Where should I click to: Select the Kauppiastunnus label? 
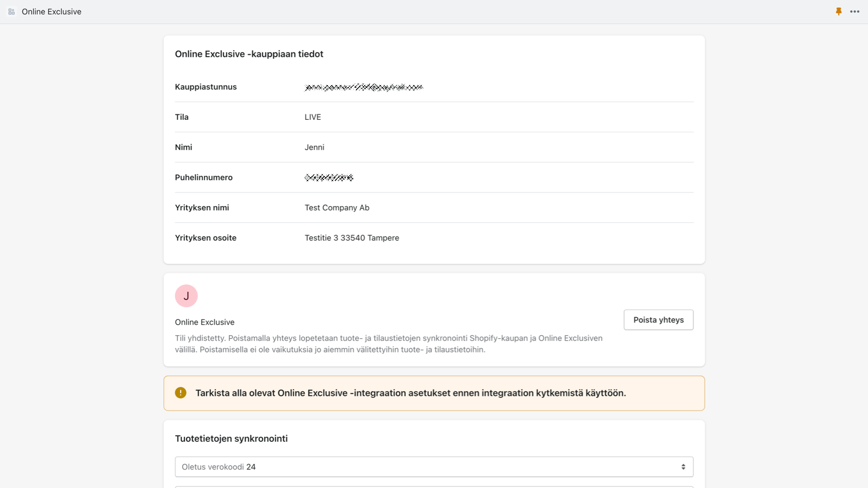(206, 87)
